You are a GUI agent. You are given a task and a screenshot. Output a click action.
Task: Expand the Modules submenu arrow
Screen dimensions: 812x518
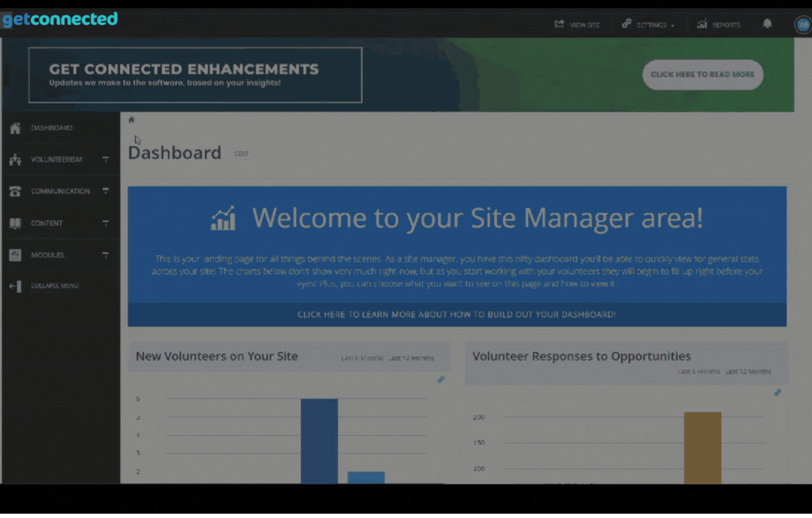pos(106,255)
